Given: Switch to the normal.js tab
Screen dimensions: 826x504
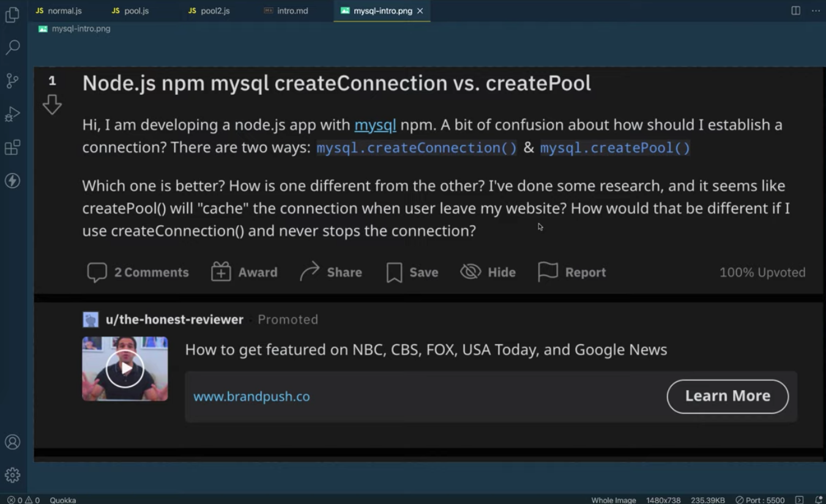Looking at the screenshot, I should tap(59, 10).
